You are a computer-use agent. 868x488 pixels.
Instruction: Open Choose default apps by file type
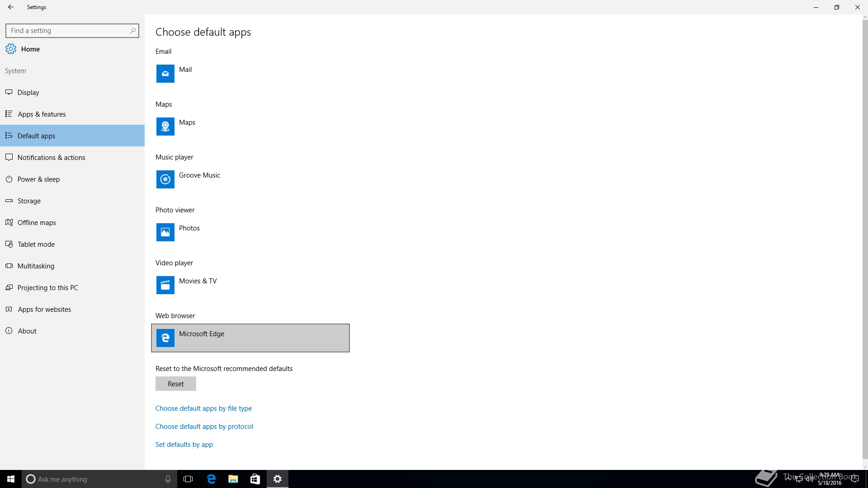tap(203, 408)
